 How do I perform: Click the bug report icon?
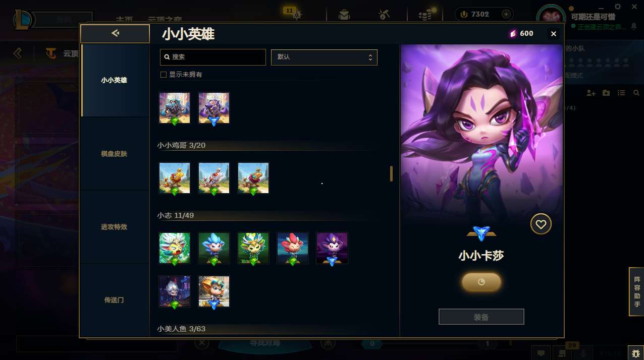pyautogui.click(x=635, y=352)
